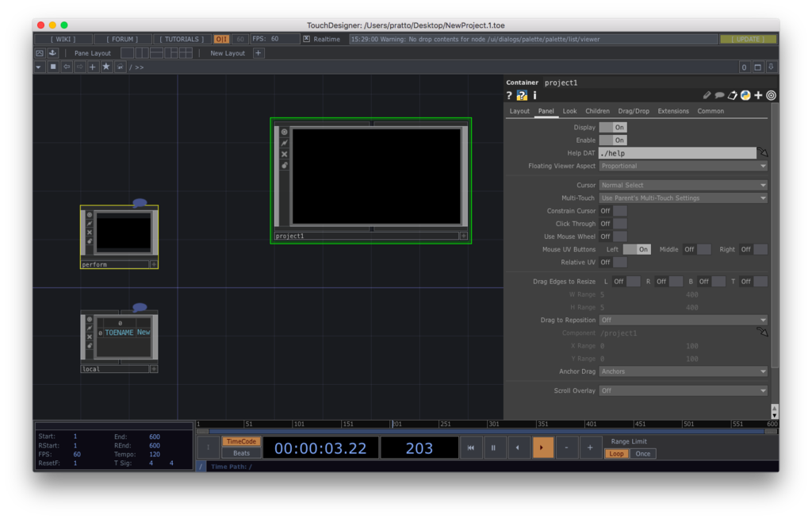Screen dimensions: 812x519
Task: Show operator info via 'i' icon
Action: tap(535, 95)
